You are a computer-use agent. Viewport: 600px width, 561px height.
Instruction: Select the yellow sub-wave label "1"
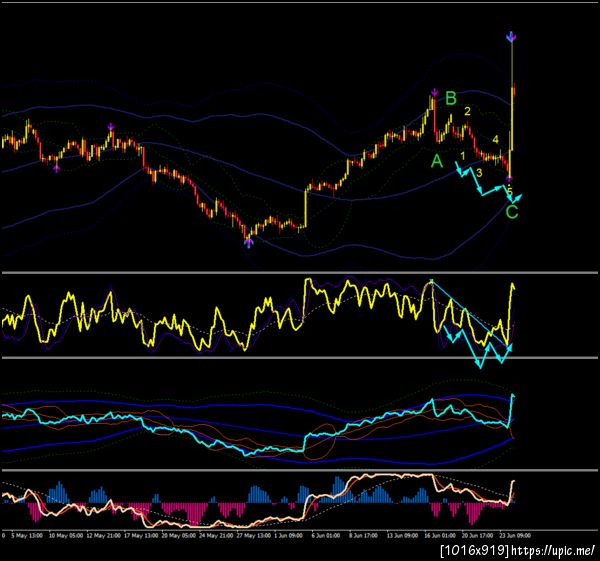463,156
